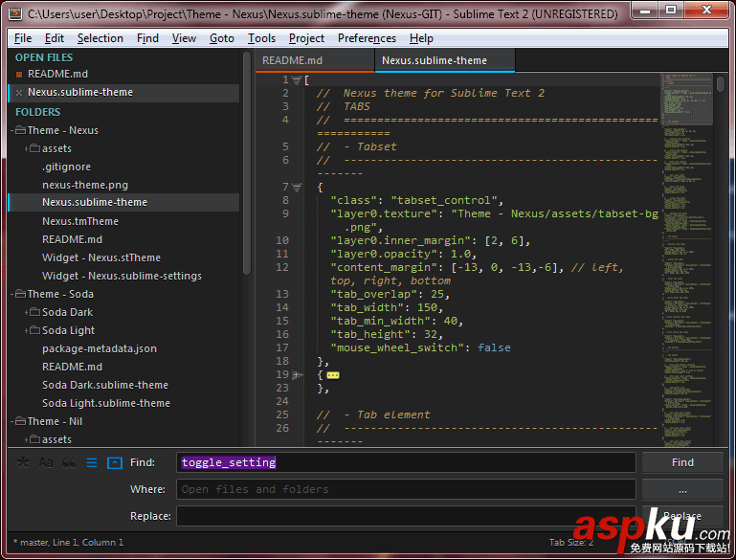Open Soda Light.sublime-theme file
Viewport: 736px width, 560px height.
[x=106, y=404]
